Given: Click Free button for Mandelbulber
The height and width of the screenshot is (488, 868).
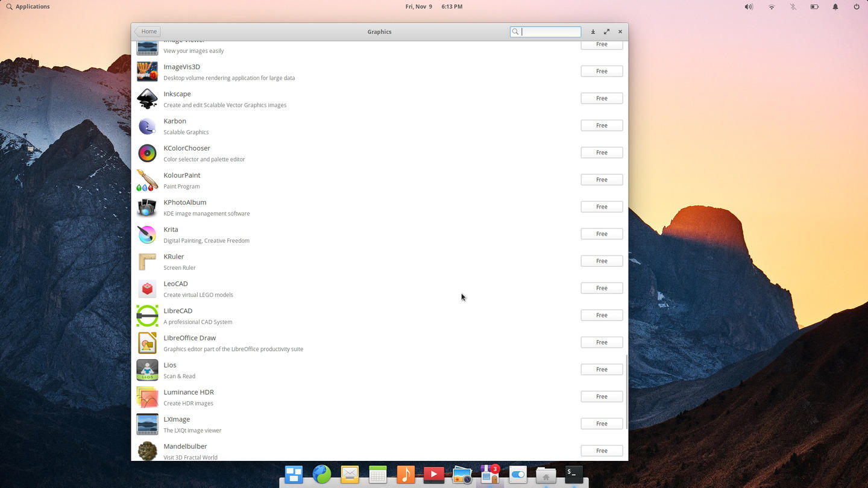Looking at the screenshot, I should (x=602, y=451).
